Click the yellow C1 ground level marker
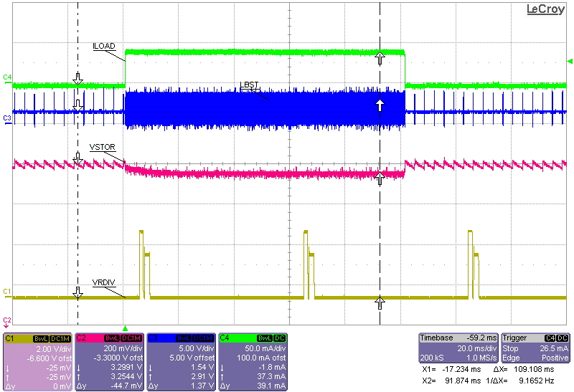Screen dimensions: 574x392 click(7, 292)
